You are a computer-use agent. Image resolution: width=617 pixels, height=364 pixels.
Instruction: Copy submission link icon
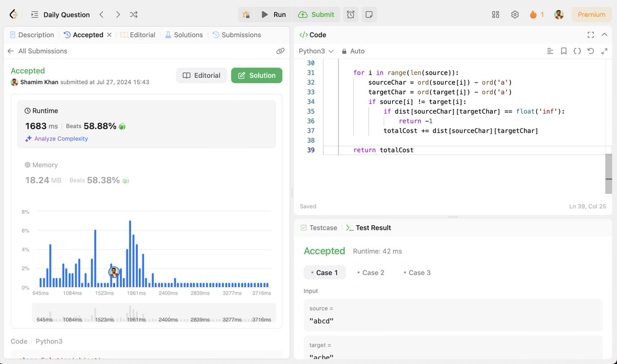[280, 51]
